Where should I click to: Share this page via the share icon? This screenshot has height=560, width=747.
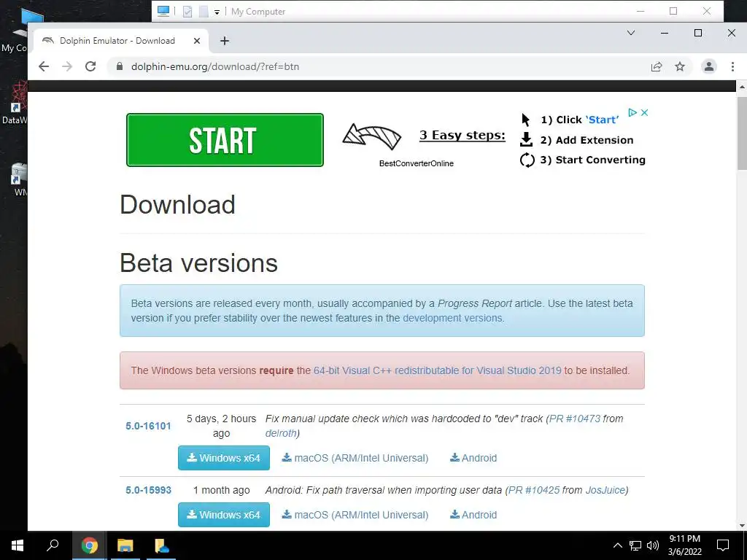point(657,66)
